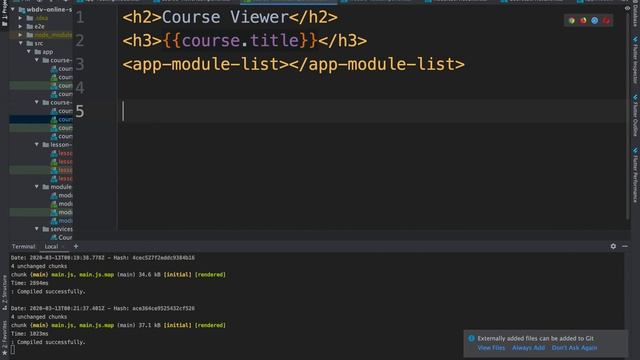Collapse the lesson- folder

[37, 144]
